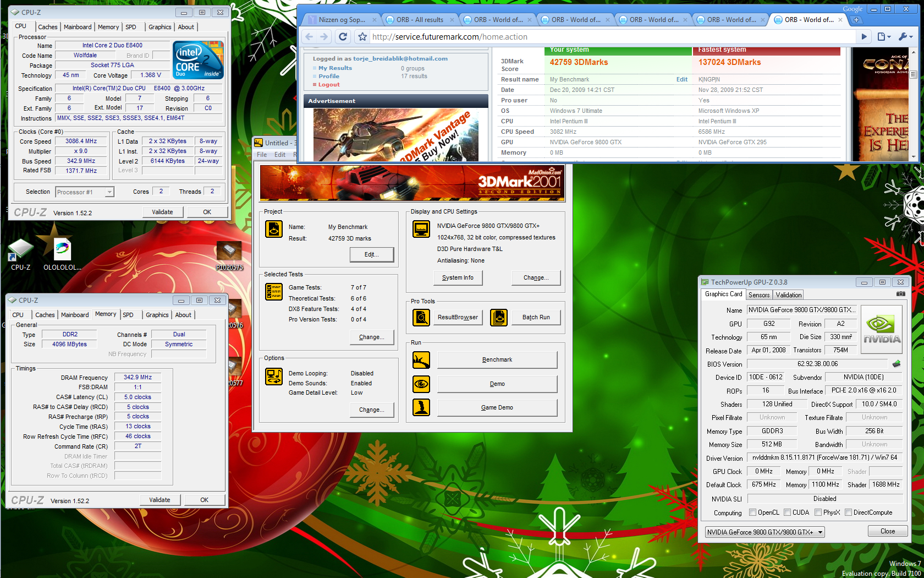Click OK in the bottom CPU-Z window

(x=204, y=500)
